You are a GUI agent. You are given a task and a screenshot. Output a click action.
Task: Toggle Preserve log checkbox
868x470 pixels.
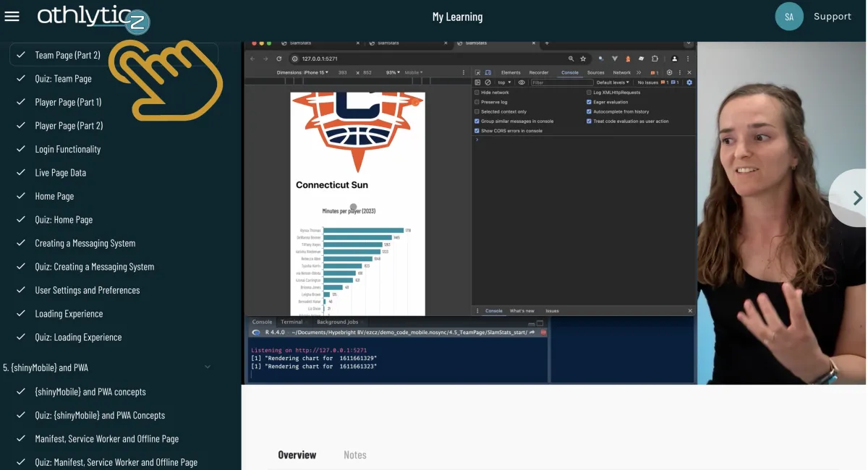(477, 102)
